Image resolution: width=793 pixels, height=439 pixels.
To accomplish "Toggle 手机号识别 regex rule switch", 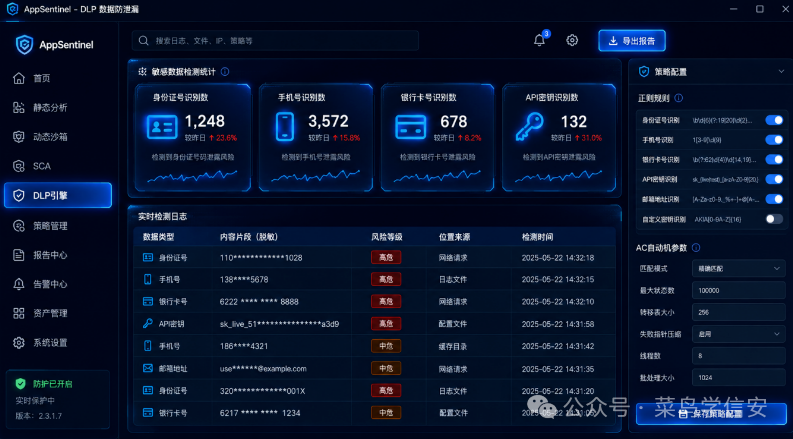I will click(774, 140).
